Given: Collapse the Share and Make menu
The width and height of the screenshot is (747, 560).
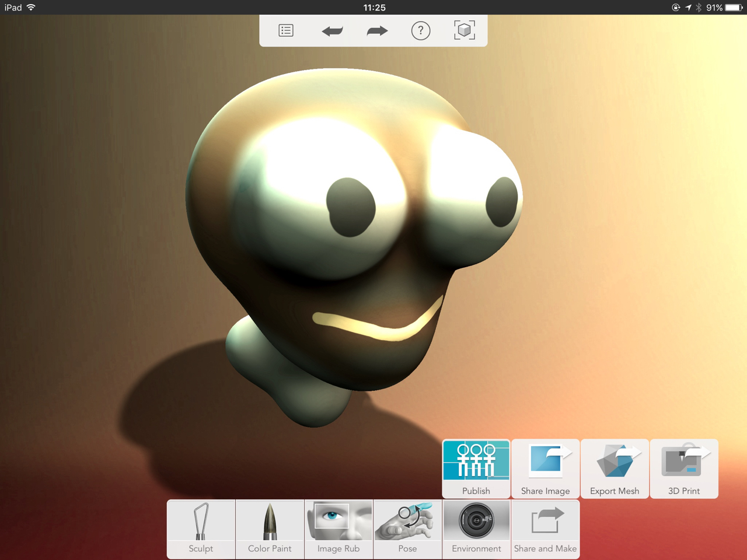Looking at the screenshot, I should (545, 529).
